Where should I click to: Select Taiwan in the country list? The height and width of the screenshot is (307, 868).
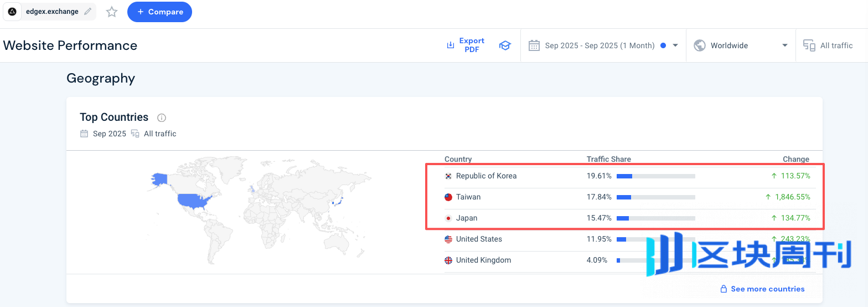pyautogui.click(x=468, y=197)
